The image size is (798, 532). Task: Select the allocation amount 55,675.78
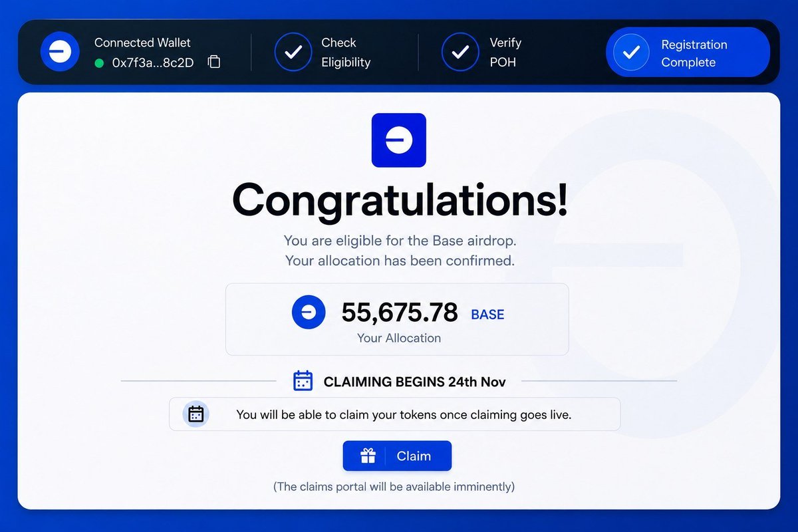[x=400, y=313]
